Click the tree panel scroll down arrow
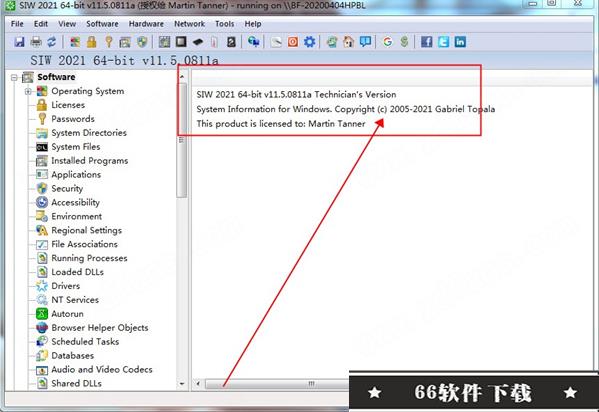Image resolution: width=599 pixels, height=412 pixels. click(x=182, y=383)
